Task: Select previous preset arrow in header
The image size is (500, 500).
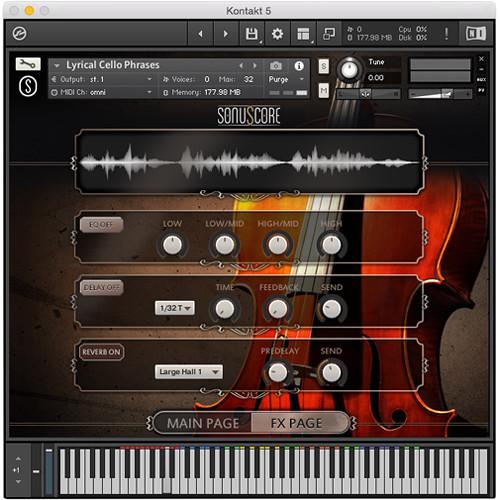Action: [x=241, y=66]
